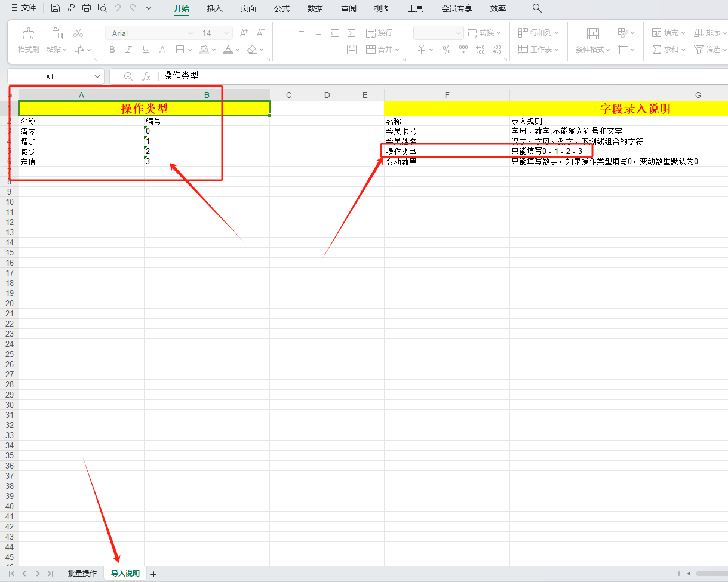Click the 合并 (Merge) button

[x=380, y=50]
